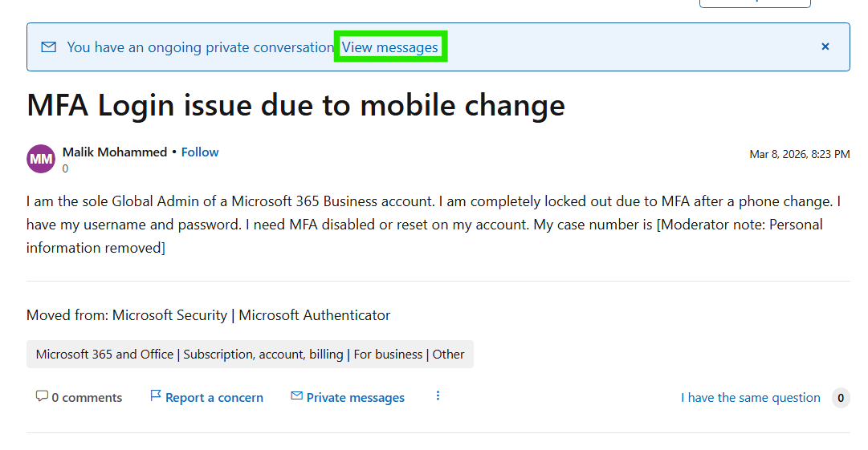Click the same-question count badge
This screenshot has height=450, width=868.
(840, 398)
